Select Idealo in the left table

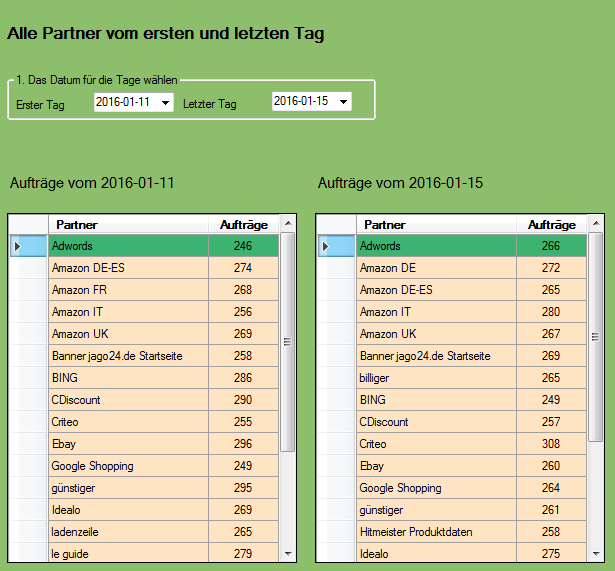(x=128, y=509)
